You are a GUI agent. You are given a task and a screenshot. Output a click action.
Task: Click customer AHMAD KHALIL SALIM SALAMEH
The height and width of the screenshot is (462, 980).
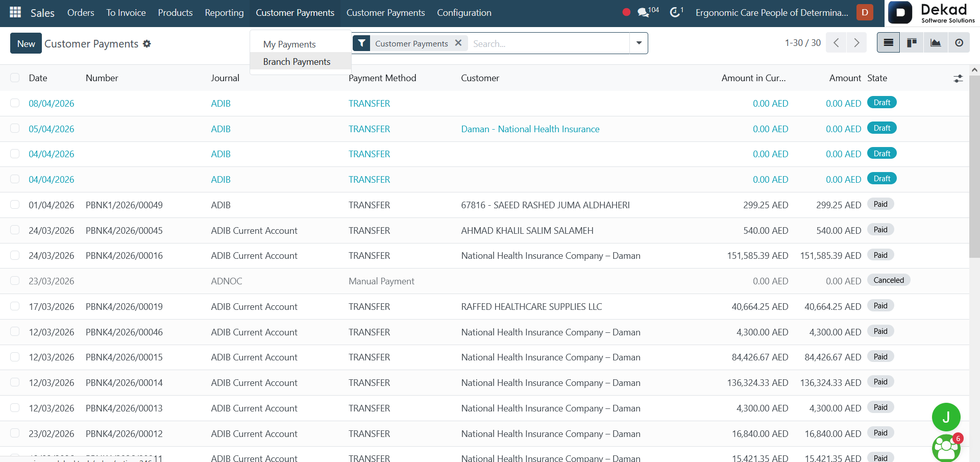click(527, 231)
